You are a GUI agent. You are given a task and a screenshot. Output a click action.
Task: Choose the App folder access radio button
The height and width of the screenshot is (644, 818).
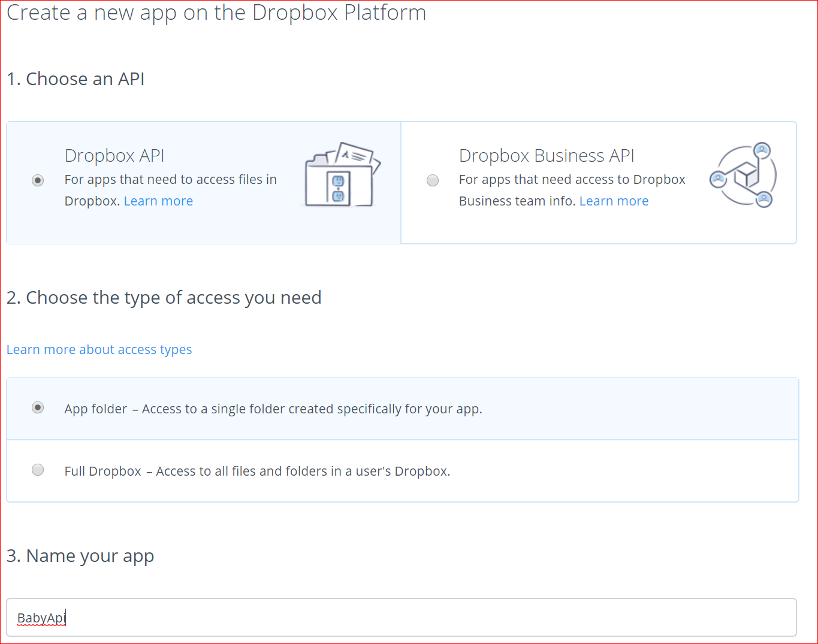38,408
